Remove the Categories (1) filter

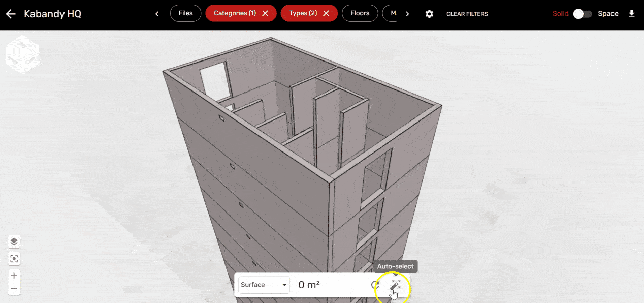(265, 14)
